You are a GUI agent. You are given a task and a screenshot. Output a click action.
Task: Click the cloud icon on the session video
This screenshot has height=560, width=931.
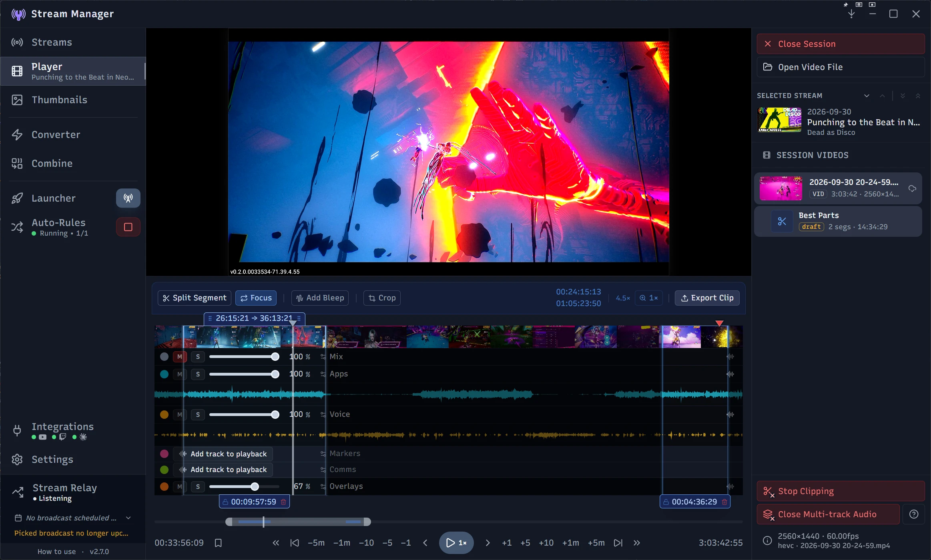(x=912, y=188)
